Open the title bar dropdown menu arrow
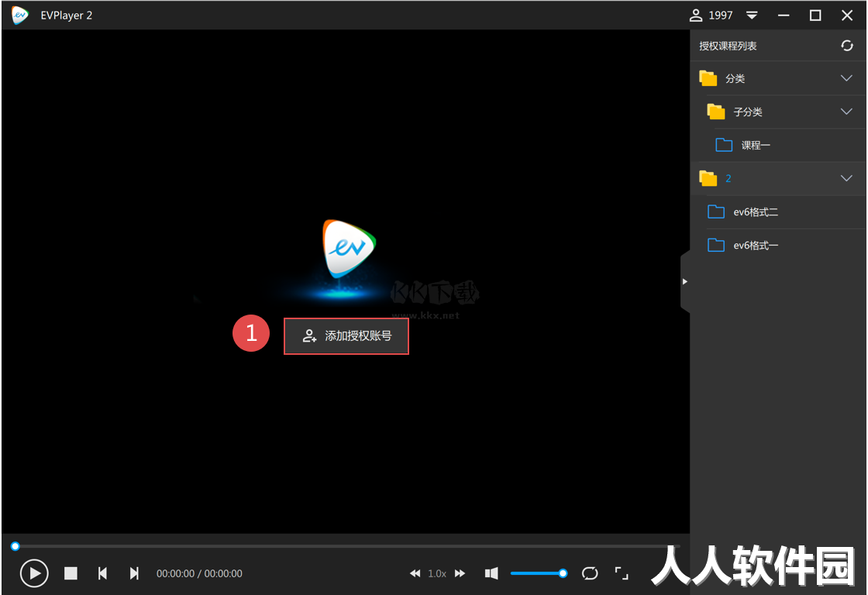The height and width of the screenshot is (595, 868). point(752,15)
